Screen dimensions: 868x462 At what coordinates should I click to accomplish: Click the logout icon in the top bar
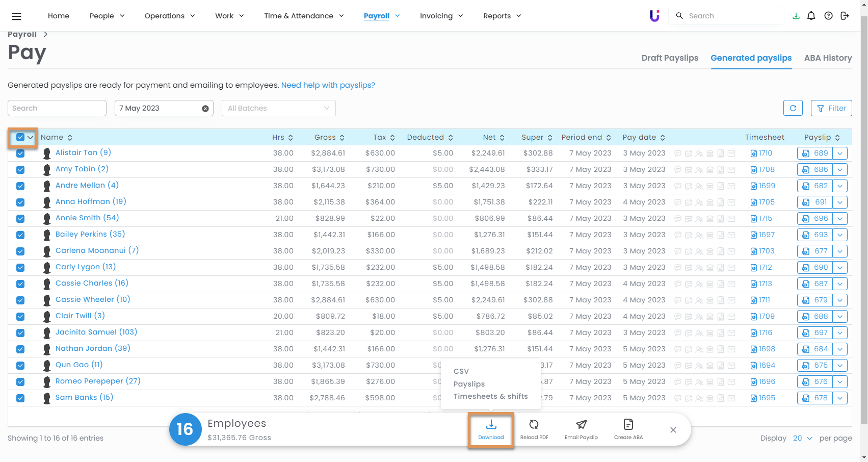(845, 16)
